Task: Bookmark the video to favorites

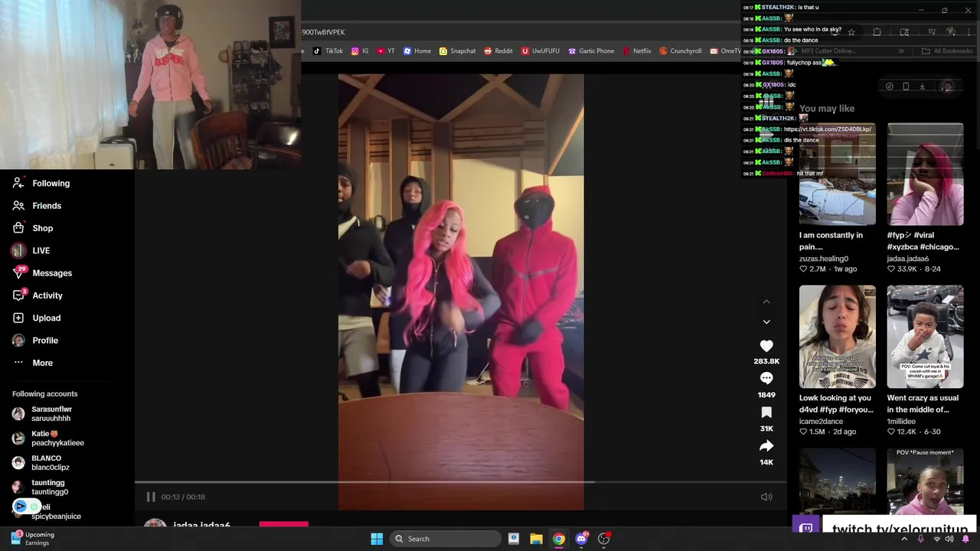Action: (766, 412)
